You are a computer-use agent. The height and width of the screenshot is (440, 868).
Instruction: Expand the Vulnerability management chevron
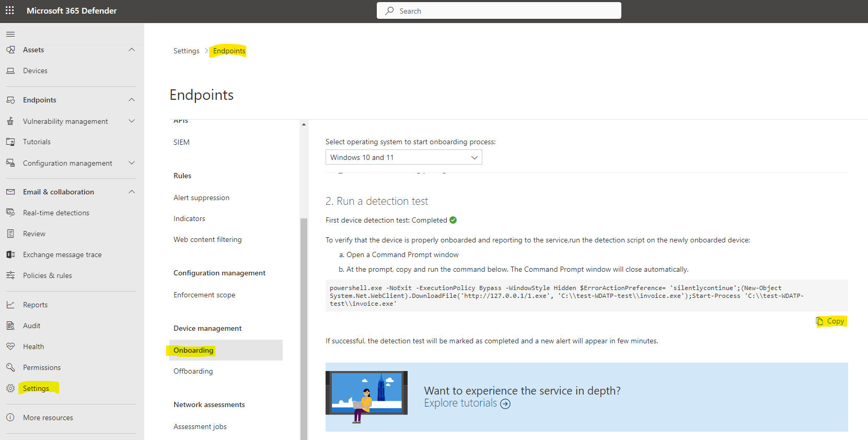pyautogui.click(x=132, y=121)
